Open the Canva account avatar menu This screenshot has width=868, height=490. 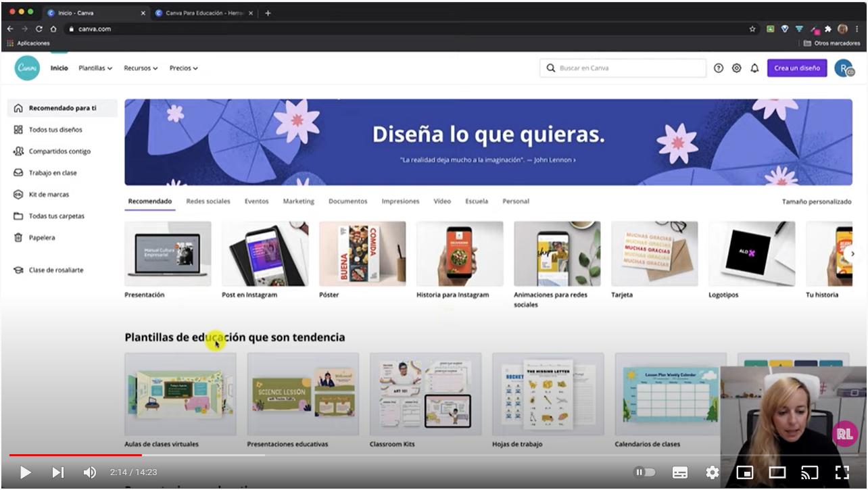844,68
